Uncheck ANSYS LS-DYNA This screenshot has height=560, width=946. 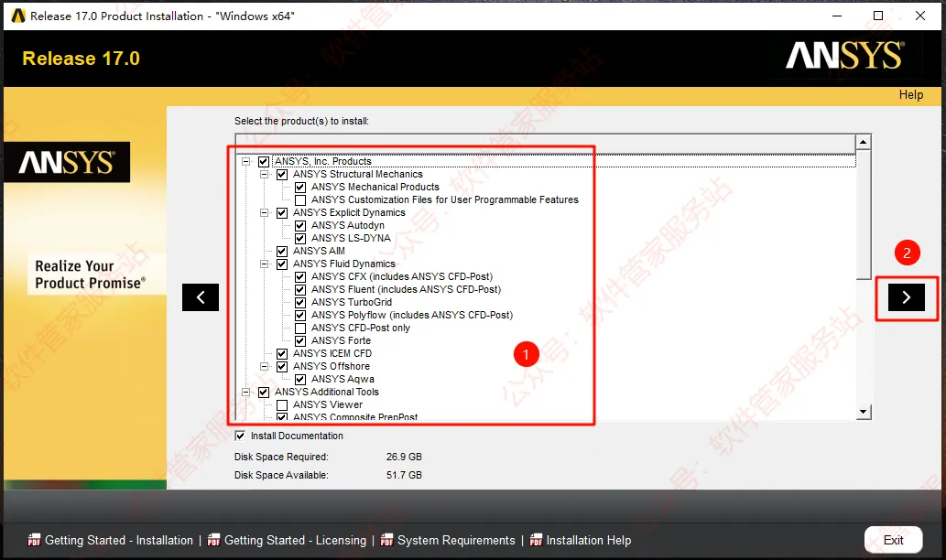(300, 239)
